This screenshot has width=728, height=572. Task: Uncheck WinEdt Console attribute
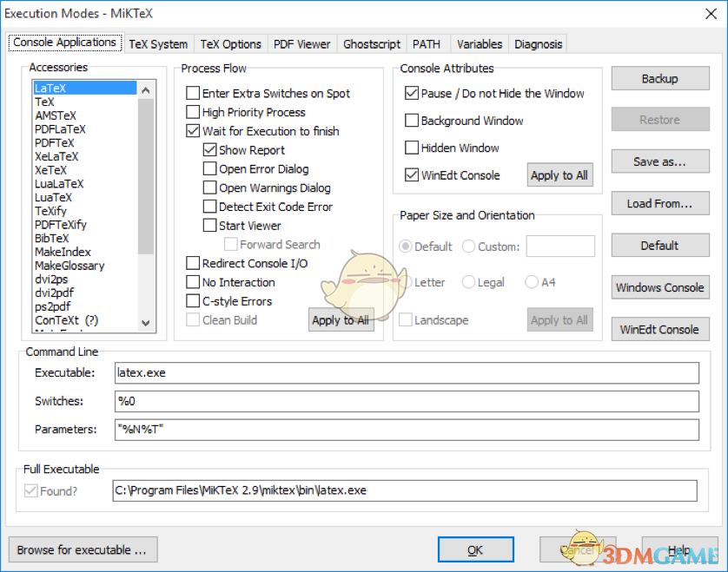[x=411, y=174]
